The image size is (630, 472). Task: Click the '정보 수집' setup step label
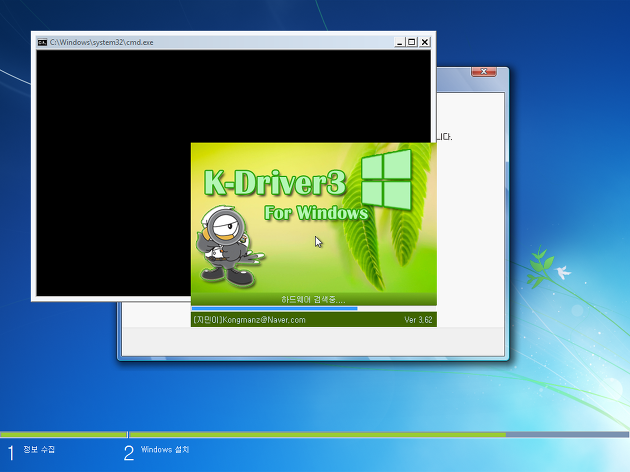39,449
